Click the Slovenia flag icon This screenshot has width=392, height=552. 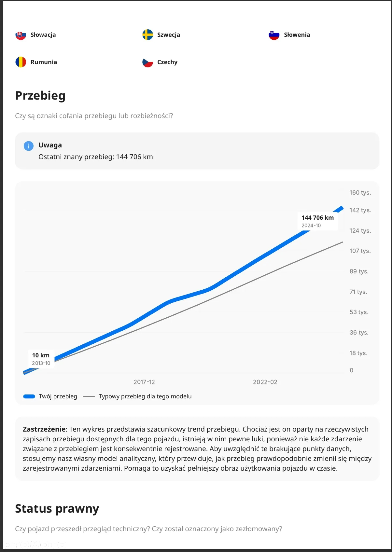(274, 35)
